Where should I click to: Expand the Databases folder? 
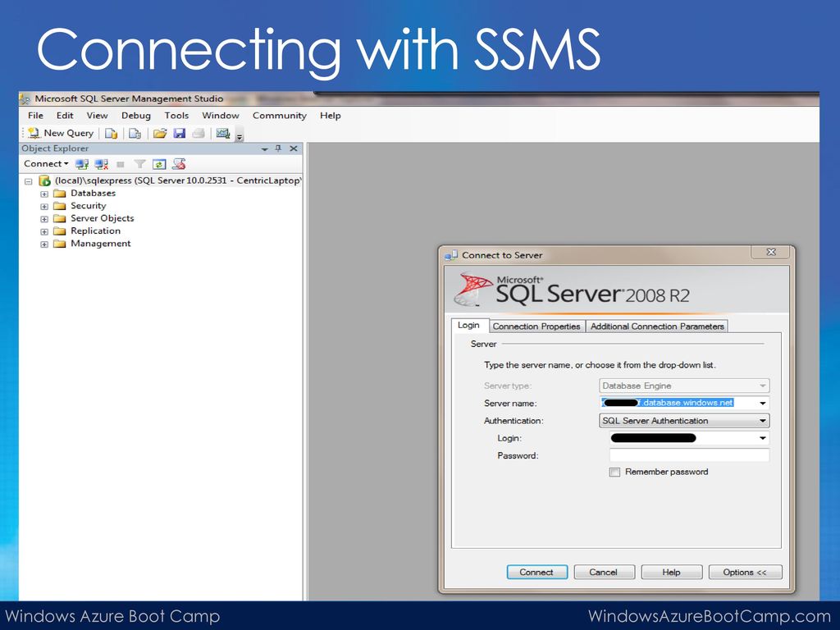[44, 194]
